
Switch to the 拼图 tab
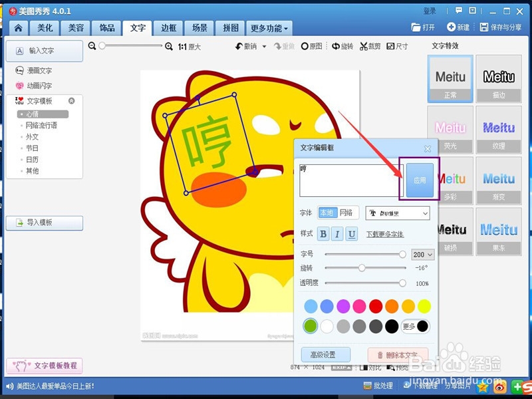[x=231, y=28]
